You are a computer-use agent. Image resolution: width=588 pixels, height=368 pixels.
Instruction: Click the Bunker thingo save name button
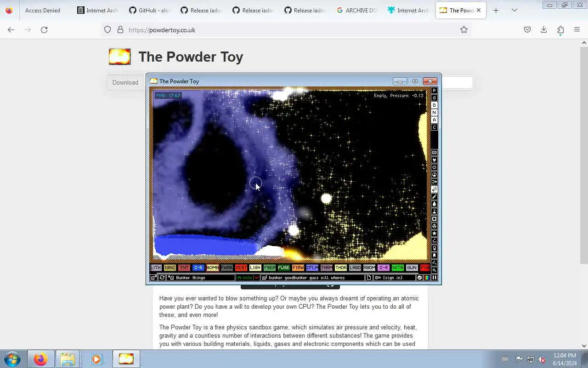201,277
